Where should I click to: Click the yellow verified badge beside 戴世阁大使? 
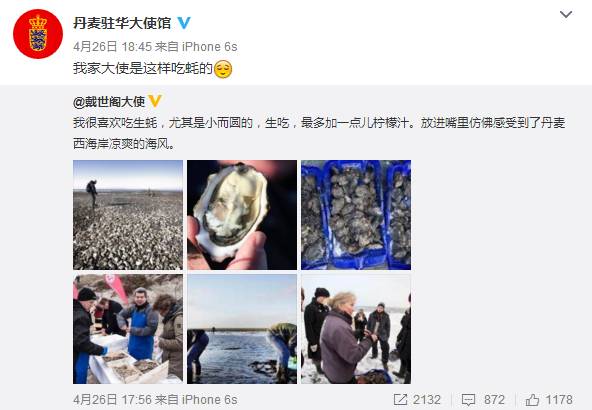[155, 101]
